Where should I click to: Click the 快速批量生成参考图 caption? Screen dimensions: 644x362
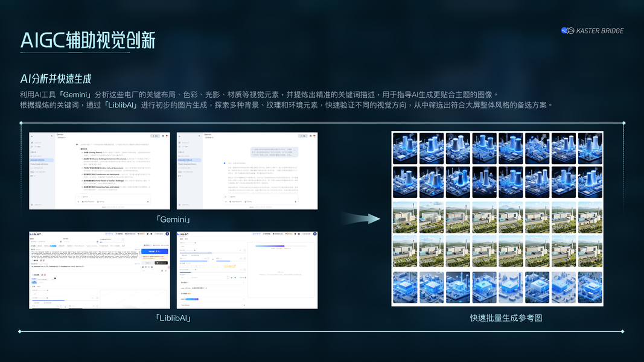(x=506, y=318)
